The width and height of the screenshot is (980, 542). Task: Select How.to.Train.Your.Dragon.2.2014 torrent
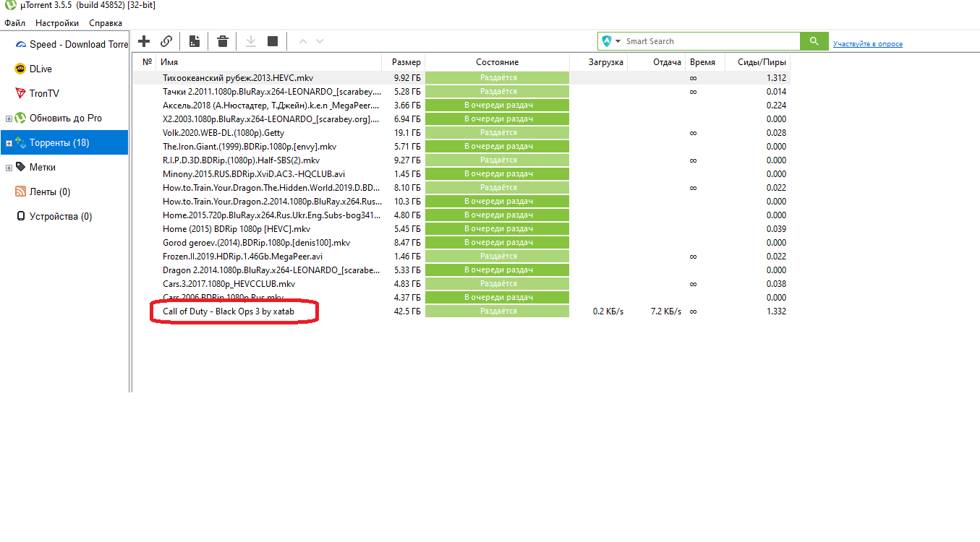pos(272,201)
